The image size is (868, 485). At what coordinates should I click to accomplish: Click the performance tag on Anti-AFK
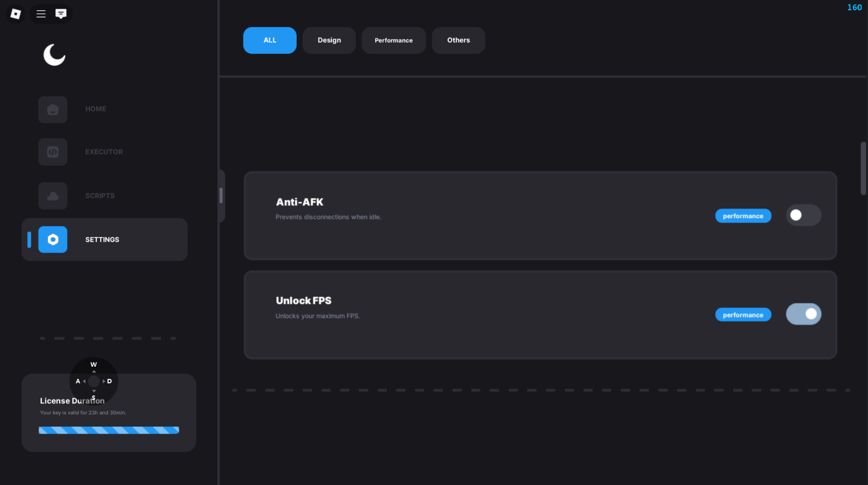click(x=743, y=216)
